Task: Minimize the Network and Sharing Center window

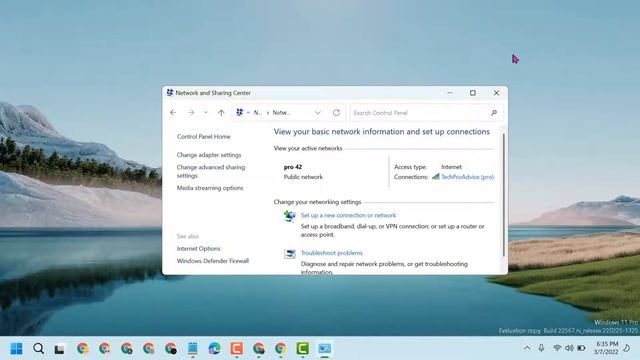Action: (x=449, y=93)
